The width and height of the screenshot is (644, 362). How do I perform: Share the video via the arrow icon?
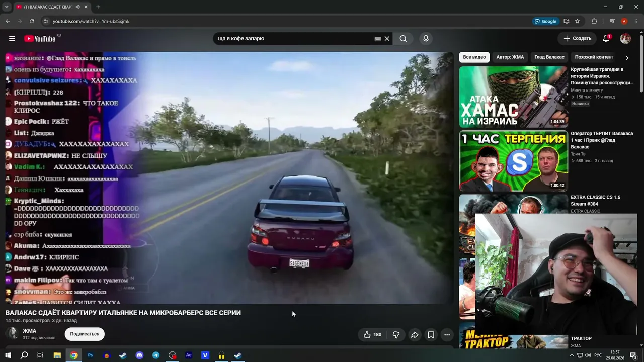[415, 334]
